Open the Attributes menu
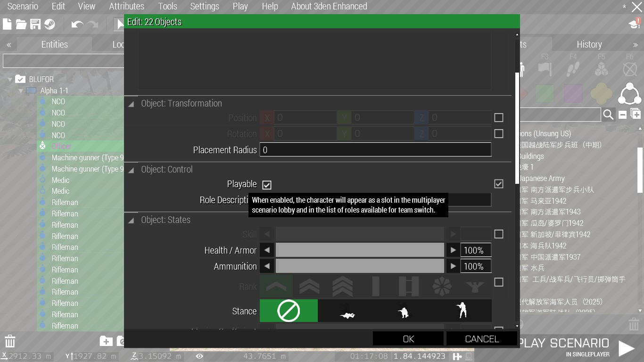Screen dimensions: 644x362 coord(126,7)
